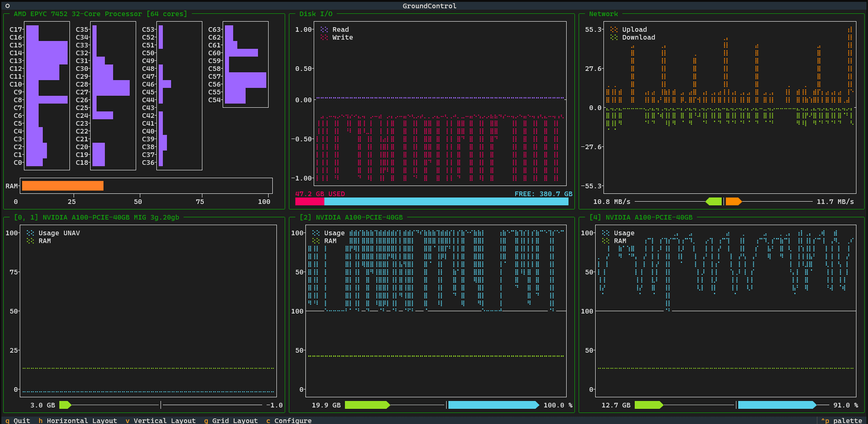Click the orange upload arrow indicator in Network
868x424 pixels.
tap(734, 202)
